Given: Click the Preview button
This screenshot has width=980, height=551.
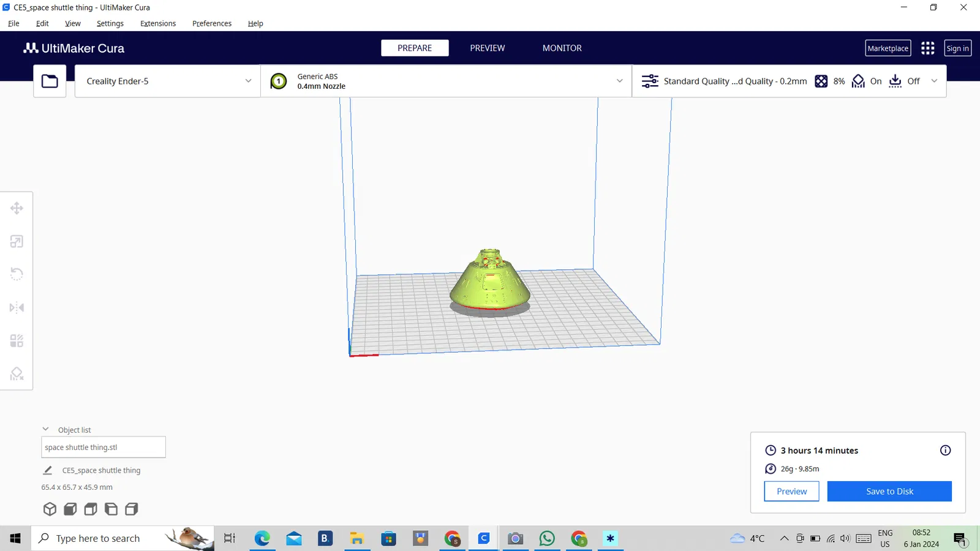Looking at the screenshot, I should click(791, 491).
